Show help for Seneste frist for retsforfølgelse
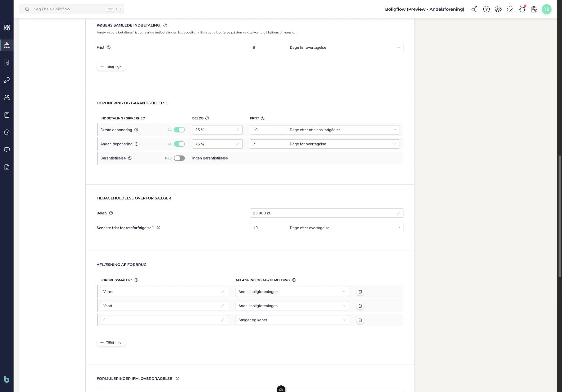This screenshot has width=562, height=392. point(158,228)
